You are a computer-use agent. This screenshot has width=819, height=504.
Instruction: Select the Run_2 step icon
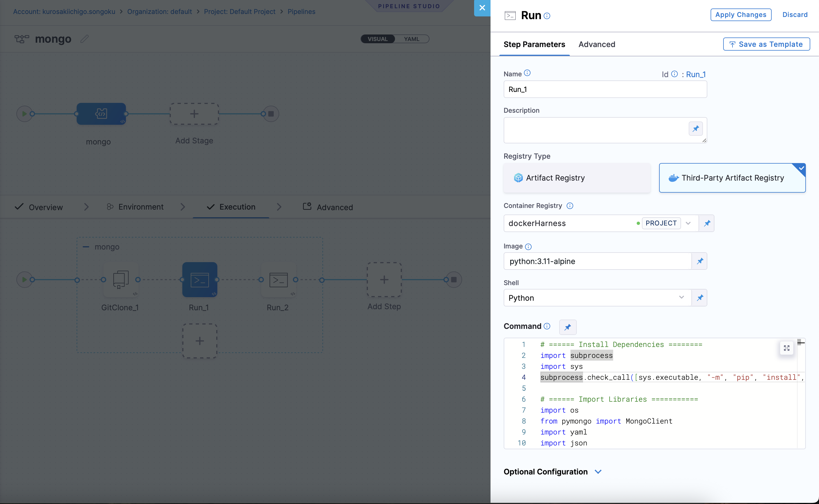[x=278, y=280]
